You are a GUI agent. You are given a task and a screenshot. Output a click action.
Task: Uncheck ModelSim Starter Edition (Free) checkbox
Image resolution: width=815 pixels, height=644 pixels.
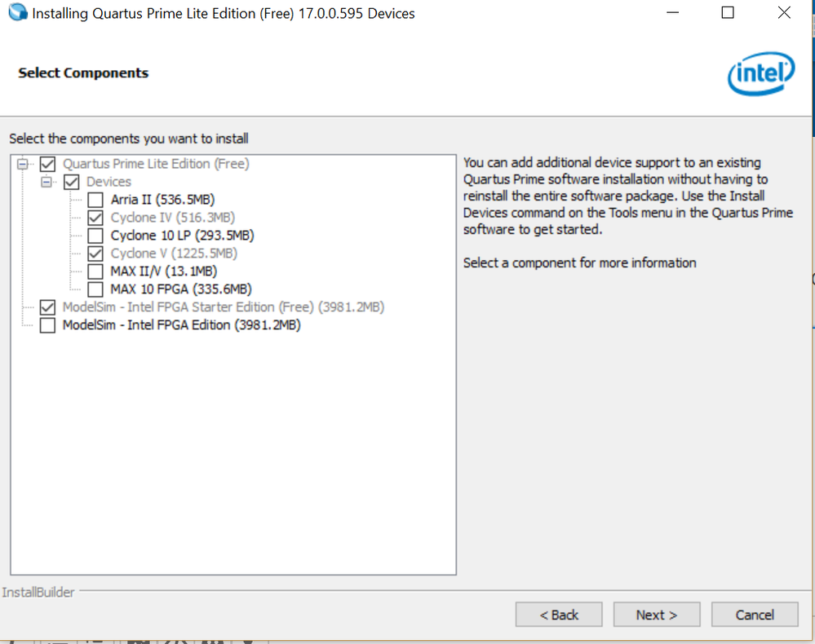coord(47,307)
